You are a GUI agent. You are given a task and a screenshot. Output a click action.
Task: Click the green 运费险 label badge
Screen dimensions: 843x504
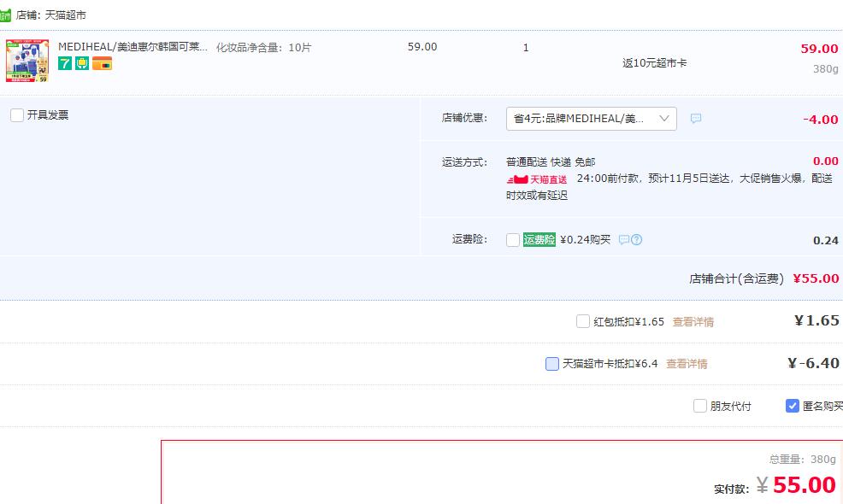tap(539, 240)
